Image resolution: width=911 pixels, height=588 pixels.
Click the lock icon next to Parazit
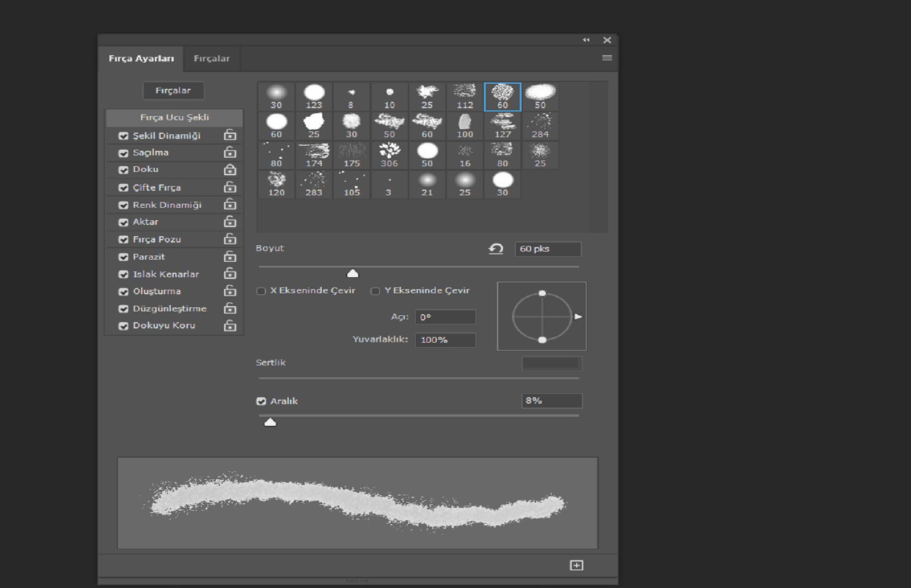click(x=230, y=257)
